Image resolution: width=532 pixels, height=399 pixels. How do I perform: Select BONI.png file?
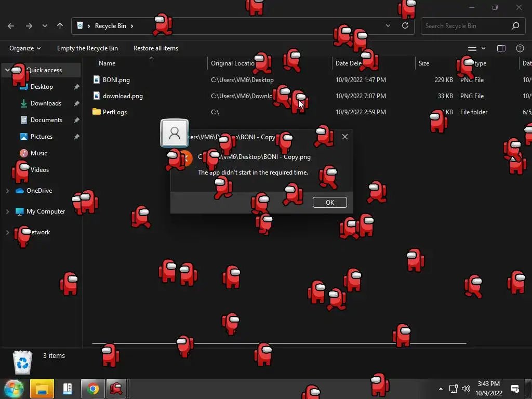click(x=116, y=80)
